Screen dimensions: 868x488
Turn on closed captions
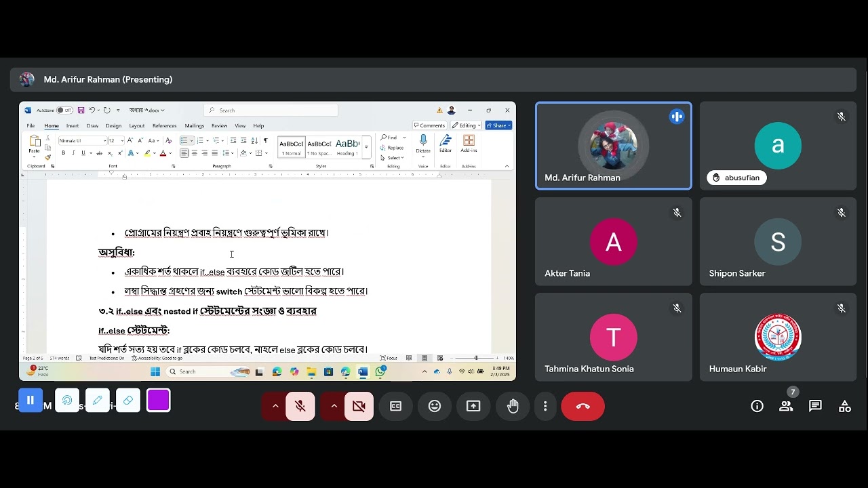(395, 406)
